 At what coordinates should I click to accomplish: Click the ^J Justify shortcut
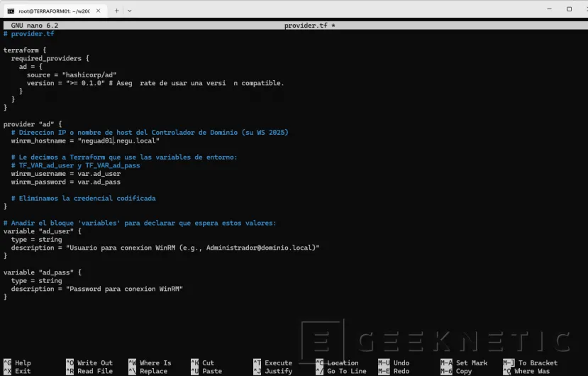pyautogui.click(x=272, y=371)
